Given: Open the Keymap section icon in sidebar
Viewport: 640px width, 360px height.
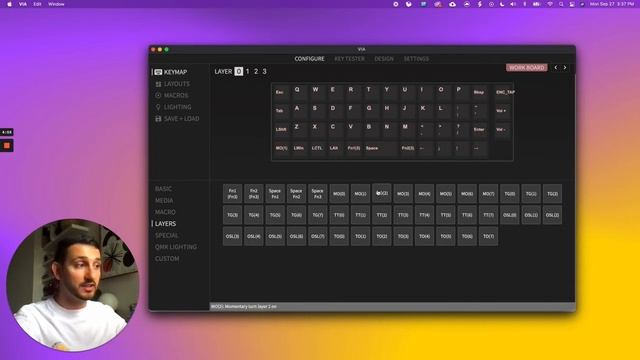Looking at the screenshot, I should point(158,72).
